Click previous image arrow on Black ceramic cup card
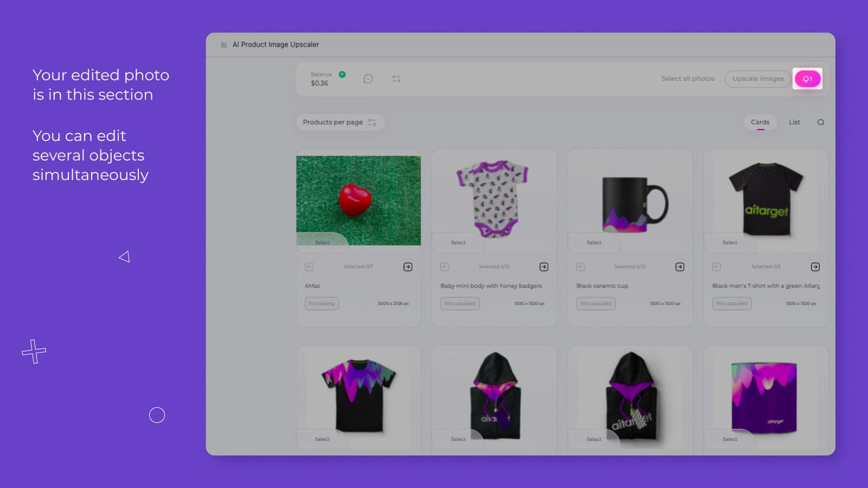 click(580, 267)
